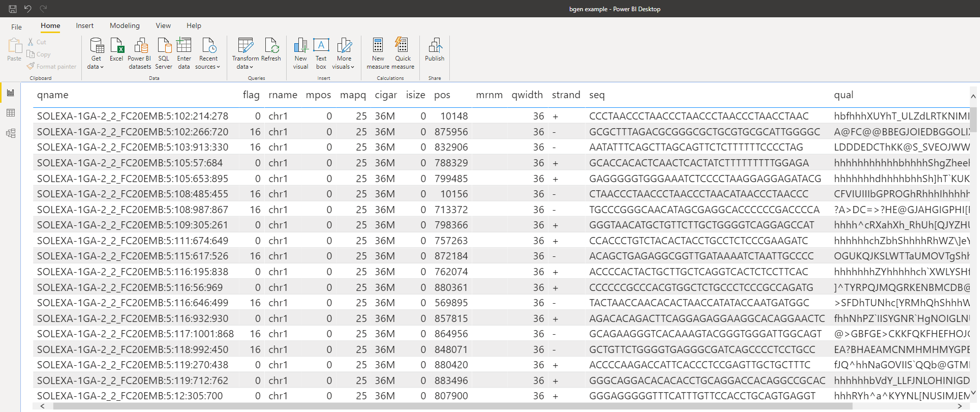Click the Publish button

tap(435, 49)
